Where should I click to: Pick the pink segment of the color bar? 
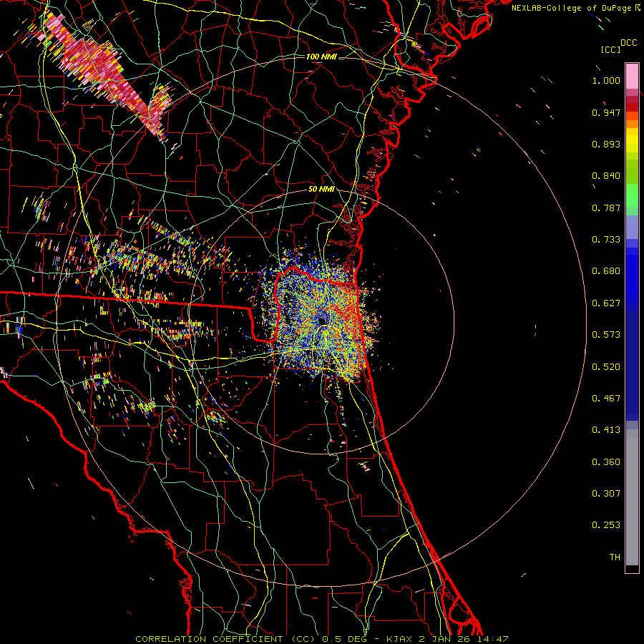[632, 77]
